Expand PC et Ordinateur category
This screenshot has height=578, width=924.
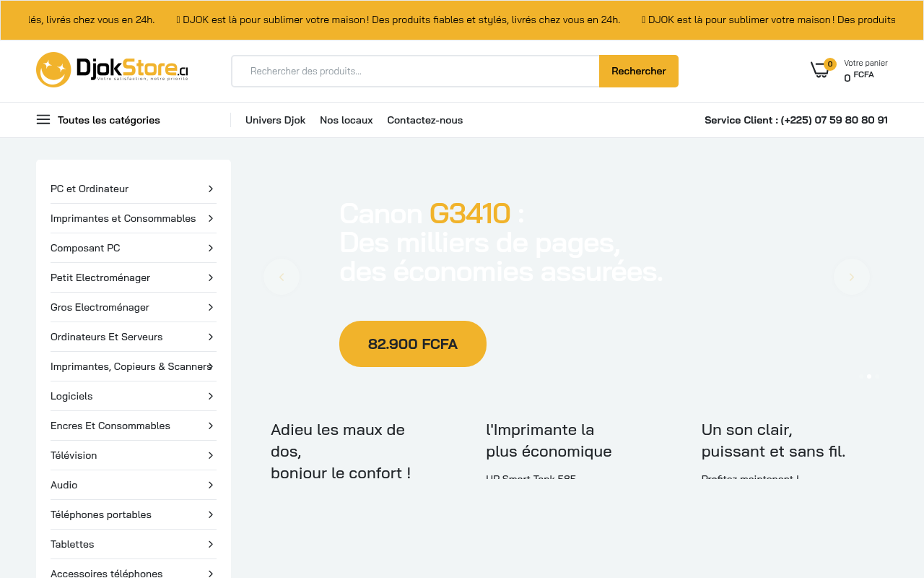[x=133, y=189]
